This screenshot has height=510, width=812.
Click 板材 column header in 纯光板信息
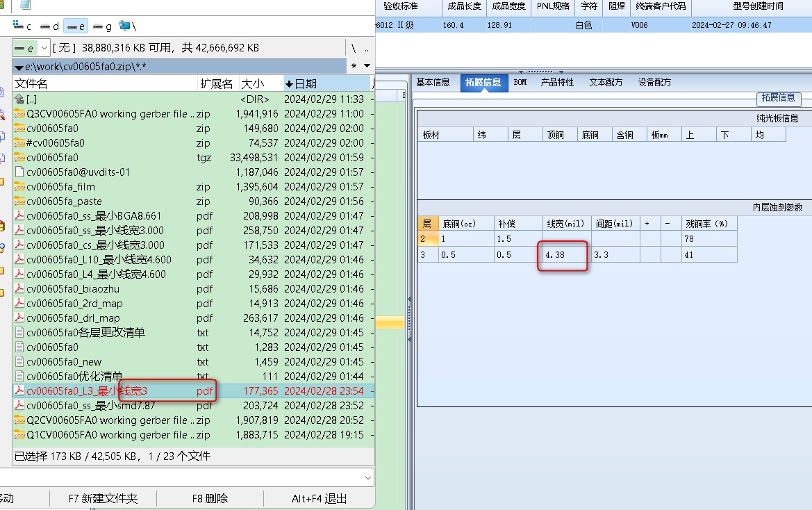(x=445, y=135)
